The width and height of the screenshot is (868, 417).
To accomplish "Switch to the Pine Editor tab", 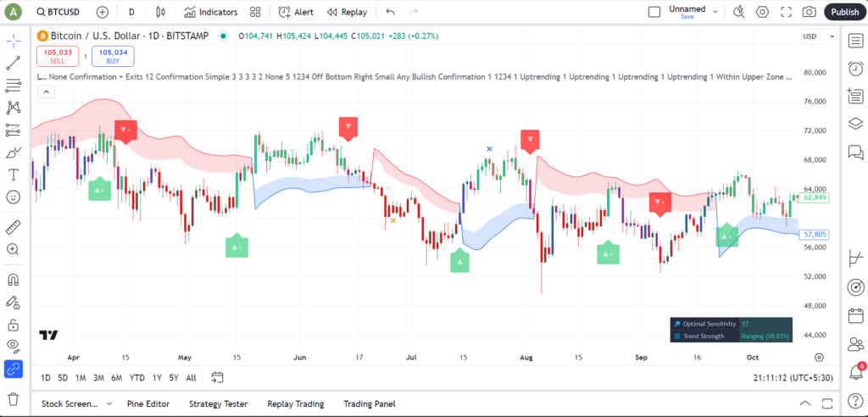I will 147,404.
